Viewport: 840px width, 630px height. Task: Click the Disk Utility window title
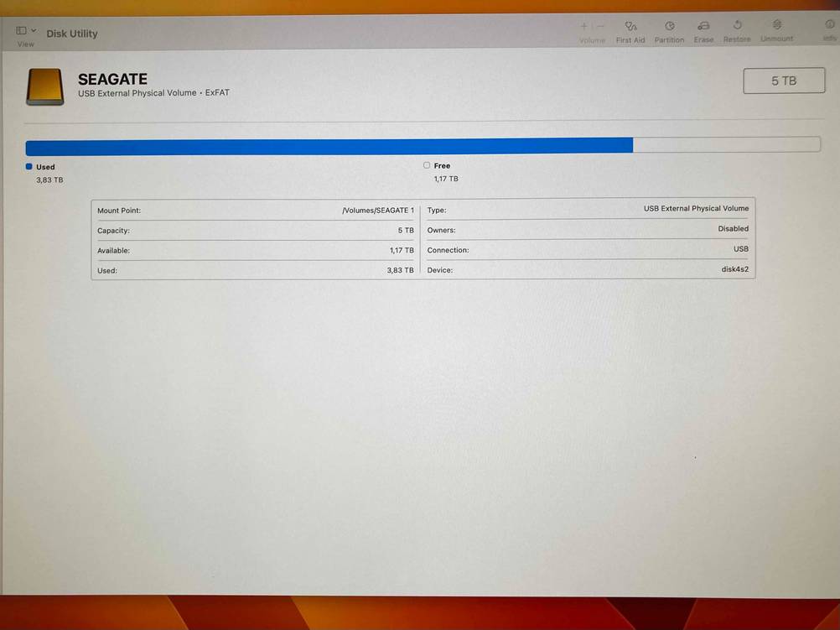click(x=72, y=34)
